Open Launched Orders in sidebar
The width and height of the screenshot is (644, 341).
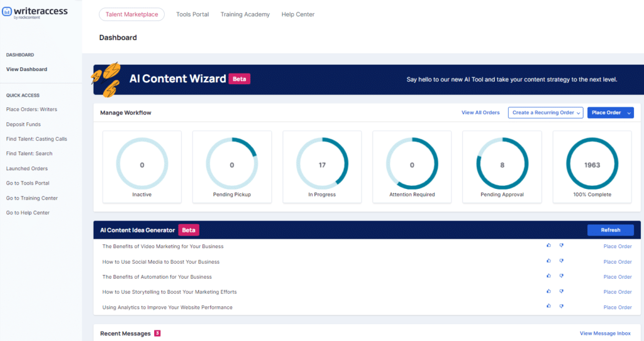26,169
